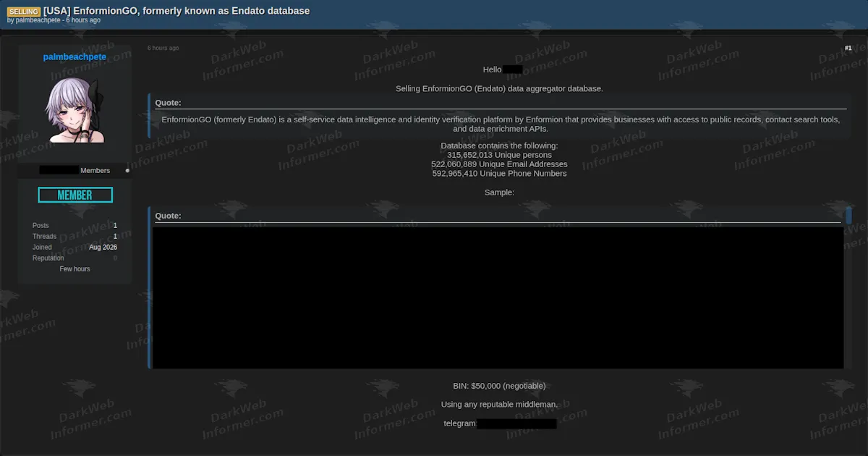868x456 pixels.
Task: Click the MEMBER rank badge
Action: click(75, 195)
